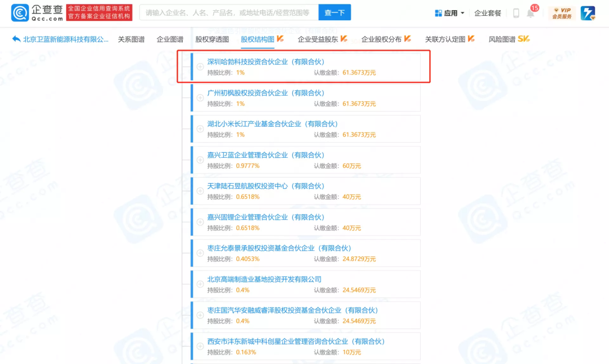
Task: Click the 查一下 search button
Action: (334, 12)
